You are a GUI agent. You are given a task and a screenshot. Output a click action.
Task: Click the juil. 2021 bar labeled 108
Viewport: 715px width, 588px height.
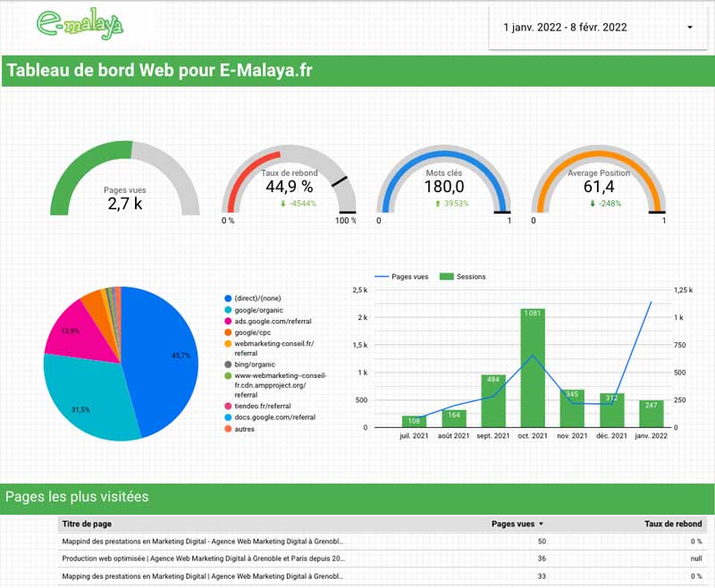(414, 422)
